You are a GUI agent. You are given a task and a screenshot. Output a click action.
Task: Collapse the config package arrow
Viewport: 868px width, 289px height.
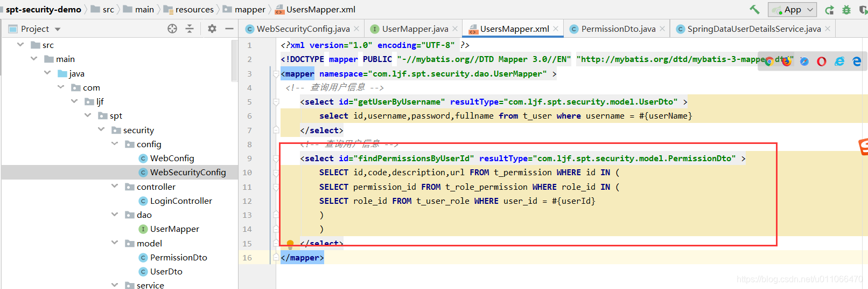115,143
